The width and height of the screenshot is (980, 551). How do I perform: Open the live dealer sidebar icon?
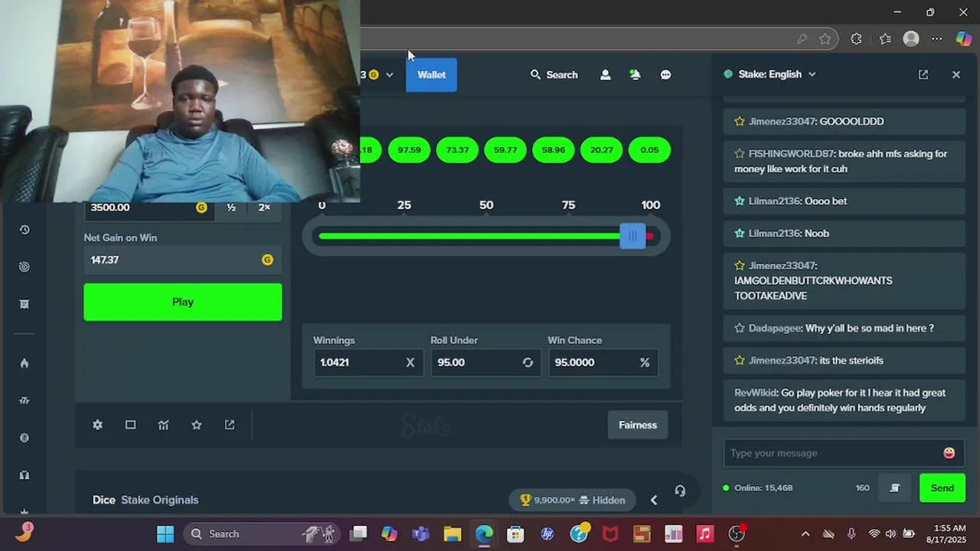tap(24, 474)
